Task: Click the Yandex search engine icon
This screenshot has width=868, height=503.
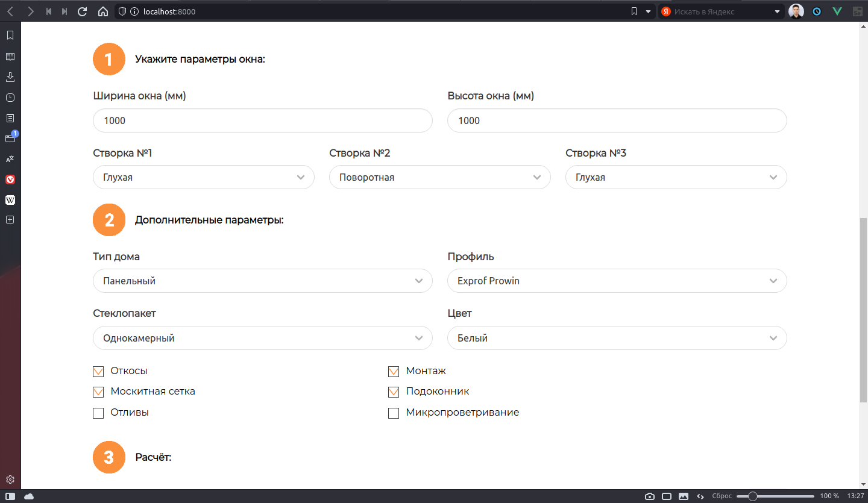Action: pyautogui.click(x=666, y=11)
